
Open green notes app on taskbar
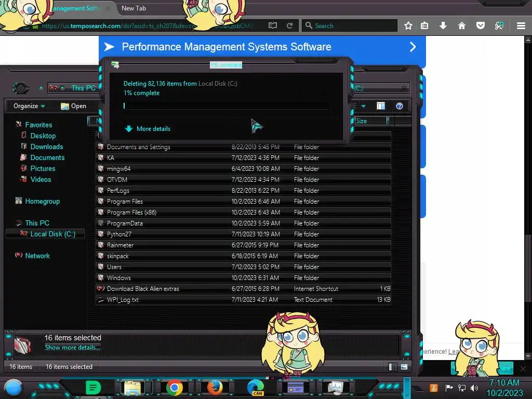[x=93, y=388]
